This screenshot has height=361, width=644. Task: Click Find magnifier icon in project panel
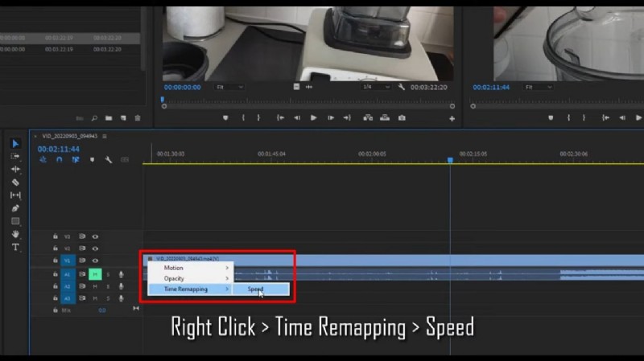tap(94, 118)
